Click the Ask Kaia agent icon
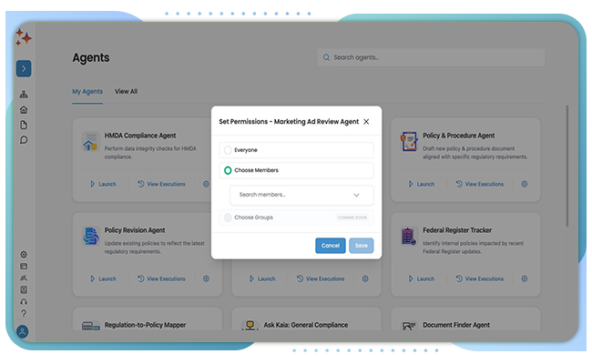Viewport: 592px width, 364px height. [250, 325]
